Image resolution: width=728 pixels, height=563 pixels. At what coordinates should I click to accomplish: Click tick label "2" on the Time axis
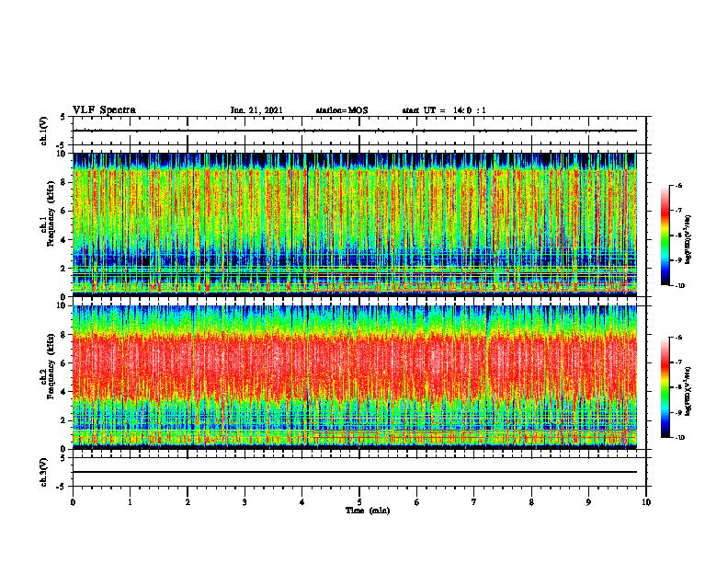click(x=188, y=502)
